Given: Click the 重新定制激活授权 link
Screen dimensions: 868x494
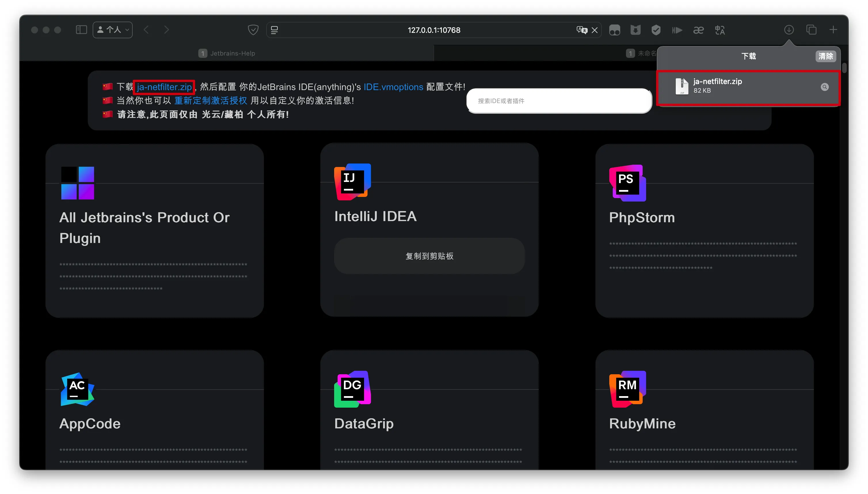Looking at the screenshot, I should click(210, 100).
